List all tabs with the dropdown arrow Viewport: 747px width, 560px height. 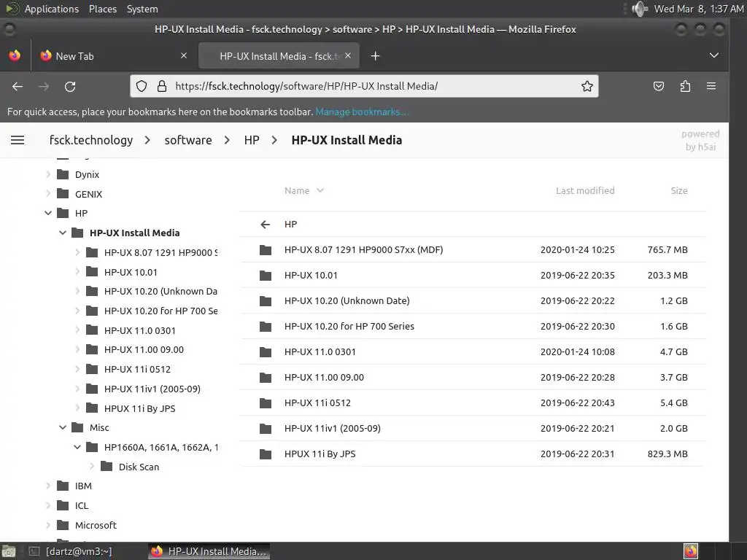tap(713, 55)
